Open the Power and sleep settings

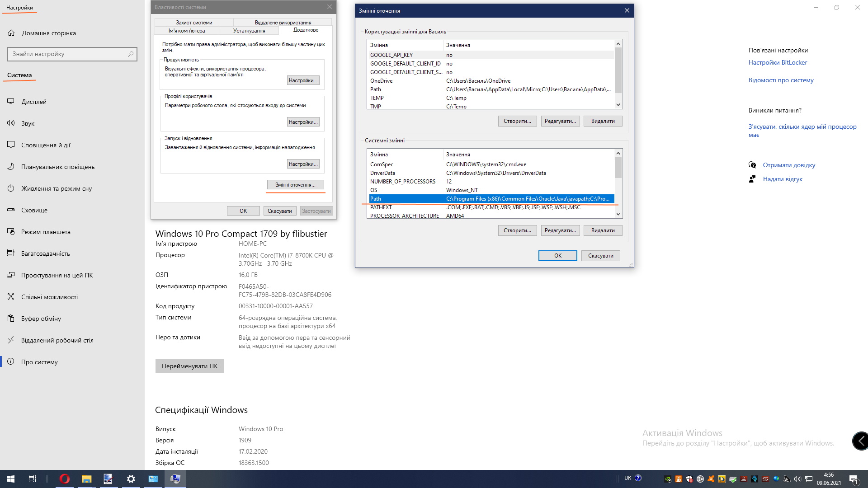[x=56, y=188]
